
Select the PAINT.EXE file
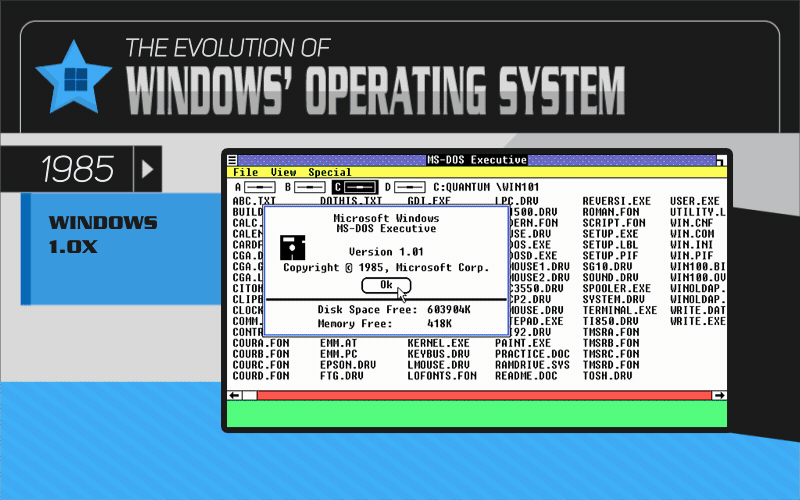pos(522,343)
